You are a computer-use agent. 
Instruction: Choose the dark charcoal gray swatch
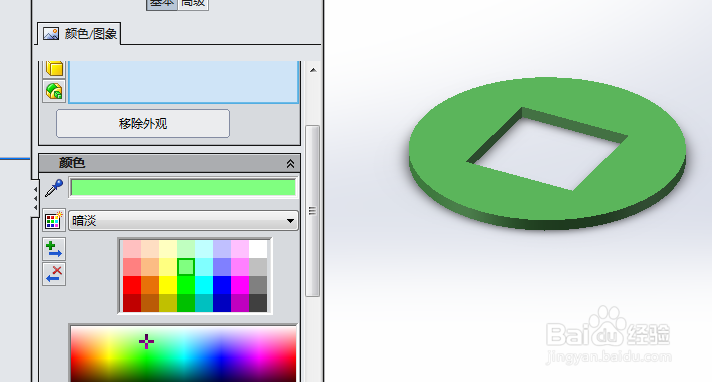[x=258, y=303]
